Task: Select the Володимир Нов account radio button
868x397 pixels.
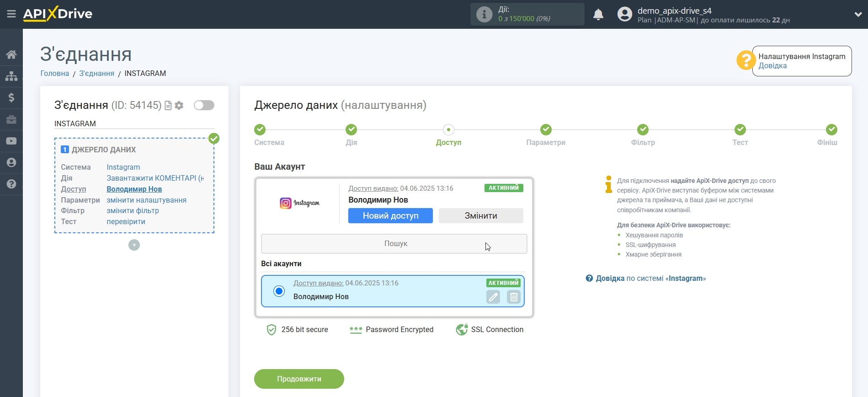Action: tap(279, 291)
